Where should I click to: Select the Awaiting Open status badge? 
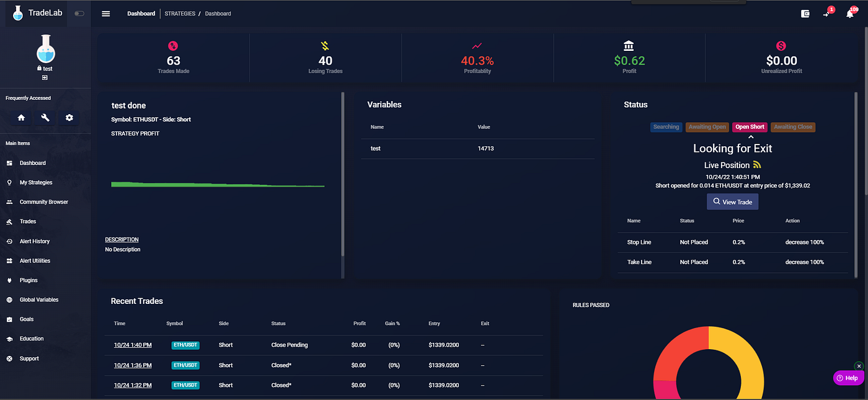707,127
